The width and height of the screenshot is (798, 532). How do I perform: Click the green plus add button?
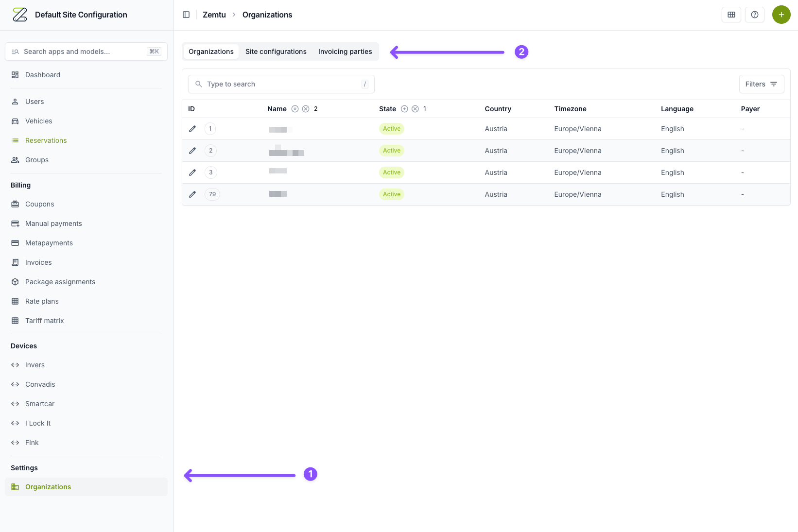tap(781, 15)
